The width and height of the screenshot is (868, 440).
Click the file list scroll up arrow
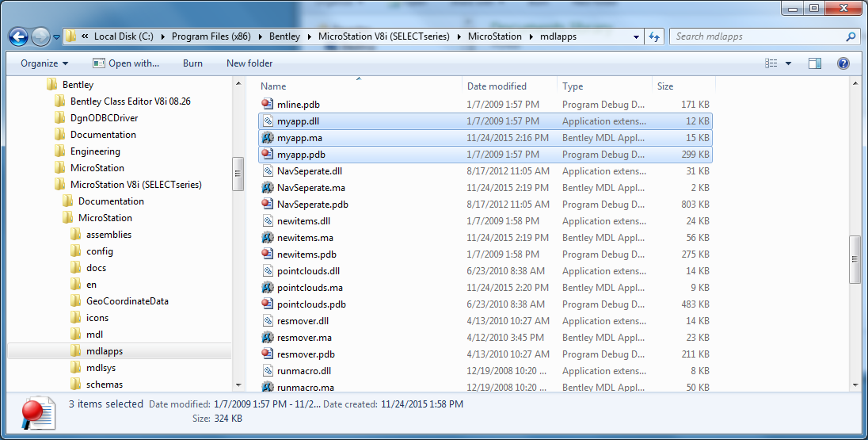pyautogui.click(x=855, y=83)
